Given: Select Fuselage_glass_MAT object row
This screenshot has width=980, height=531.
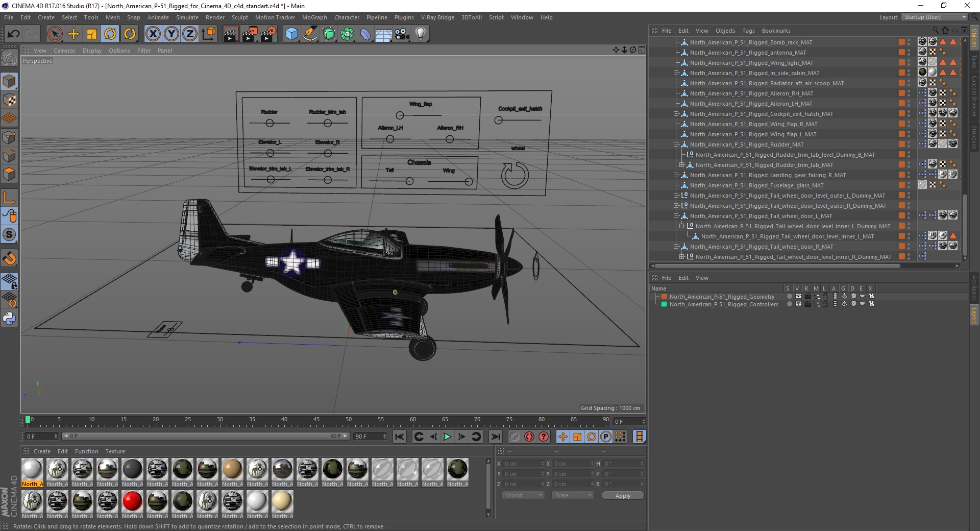Looking at the screenshot, I should pos(756,185).
